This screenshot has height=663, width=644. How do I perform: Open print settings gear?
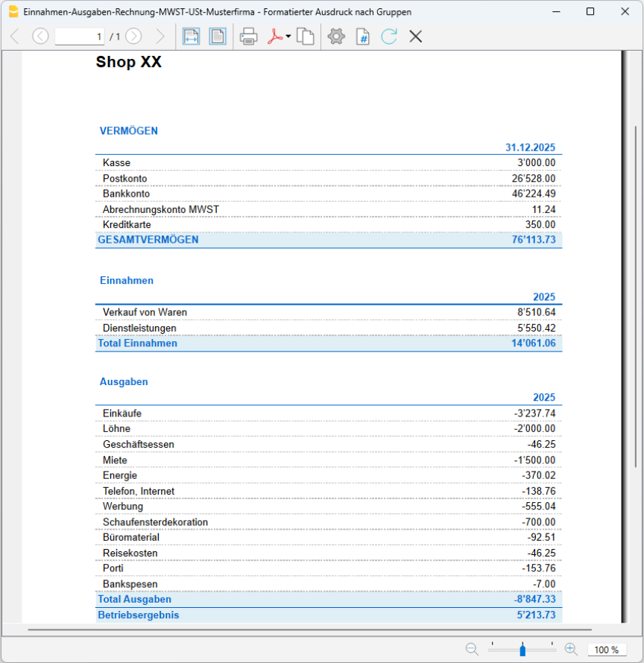point(336,37)
